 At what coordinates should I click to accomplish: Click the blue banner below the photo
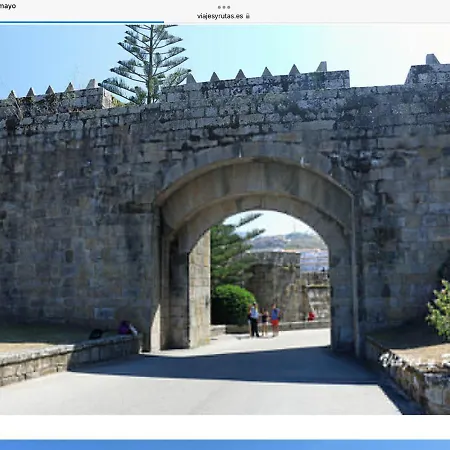225,445
